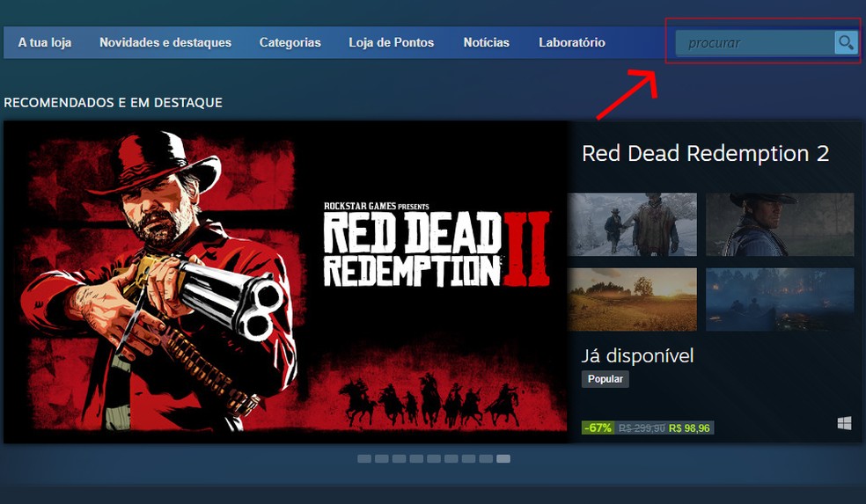Click the Windows platform icon
The height and width of the screenshot is (504, 866).
click(844, 423)
